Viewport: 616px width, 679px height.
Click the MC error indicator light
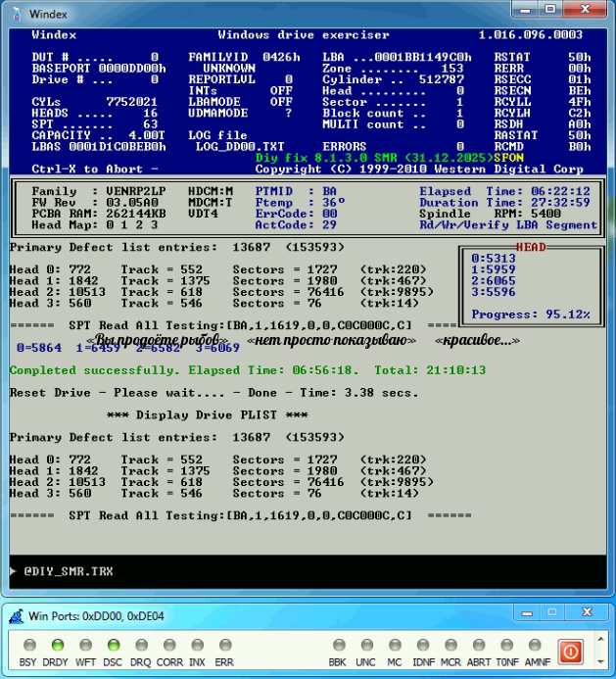[x=395, y=646]
